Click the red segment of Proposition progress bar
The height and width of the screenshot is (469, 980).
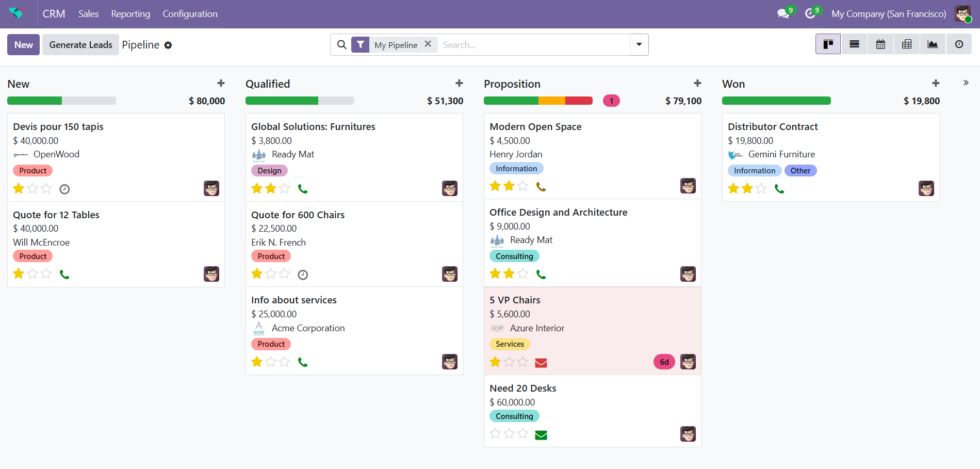579,101
